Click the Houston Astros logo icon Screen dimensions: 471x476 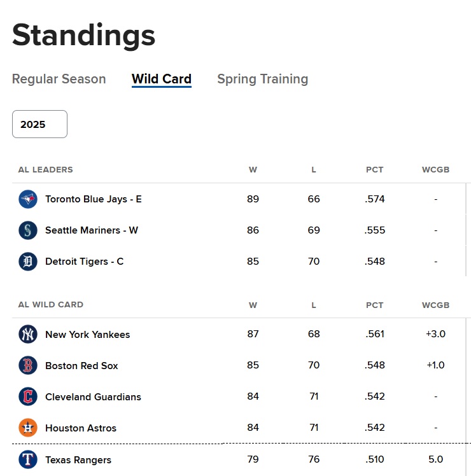coord(28,428)
